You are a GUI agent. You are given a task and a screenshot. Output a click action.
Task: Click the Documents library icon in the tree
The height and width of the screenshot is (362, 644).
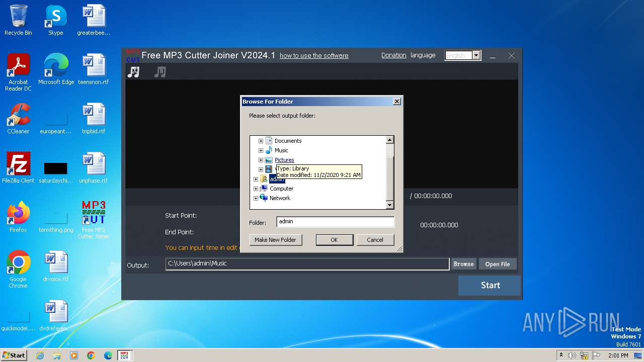269,141
